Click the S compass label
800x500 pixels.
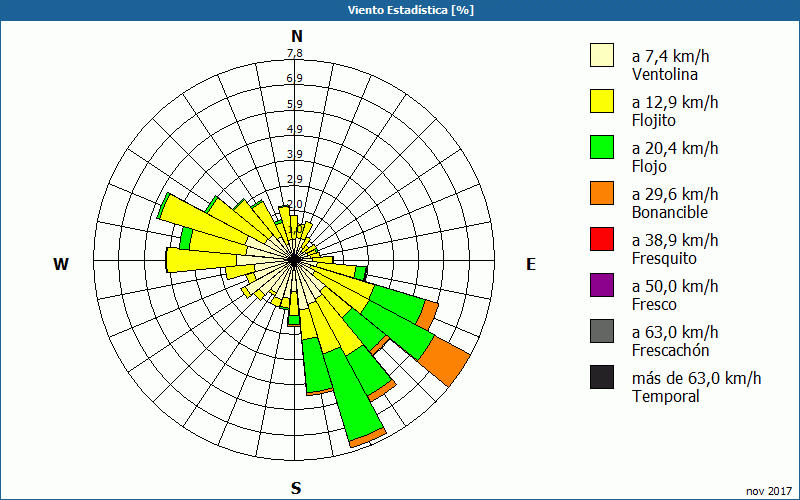click(296, 488)
